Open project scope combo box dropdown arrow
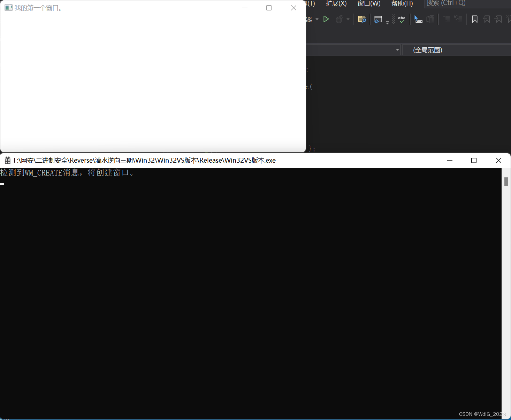 tap(397, 50)
